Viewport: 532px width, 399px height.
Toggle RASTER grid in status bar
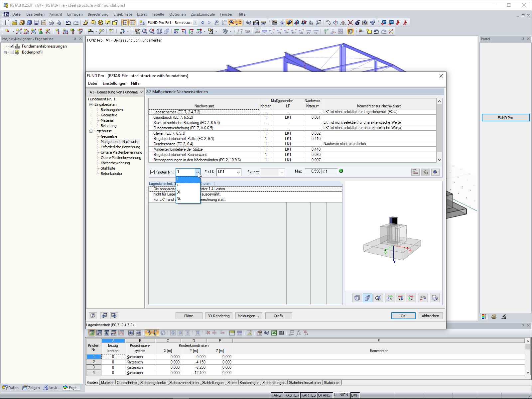(x=292, y=395)
